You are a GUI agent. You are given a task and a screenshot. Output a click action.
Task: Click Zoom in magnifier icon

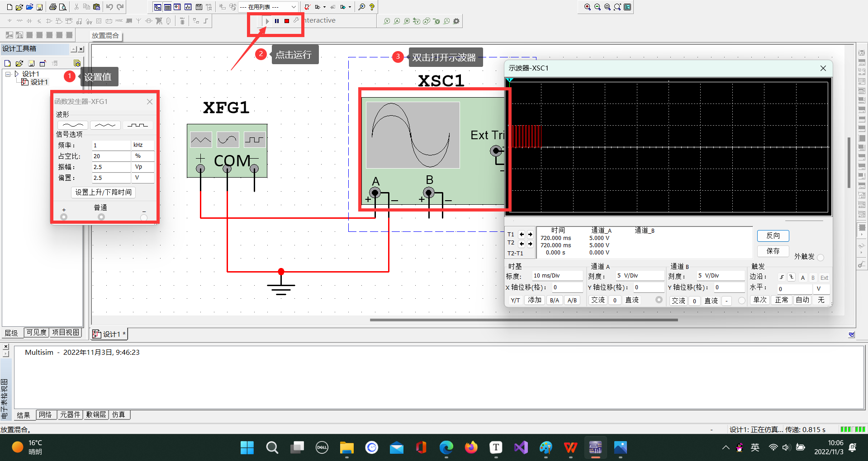point(587,7)
